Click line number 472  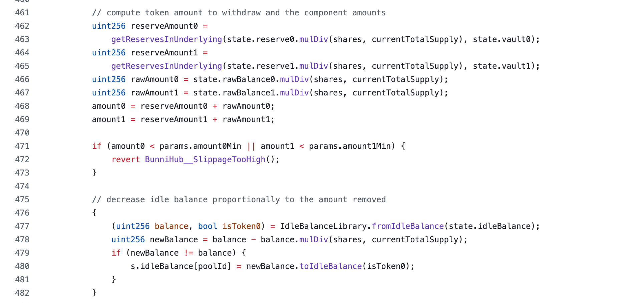click(22, 160)
